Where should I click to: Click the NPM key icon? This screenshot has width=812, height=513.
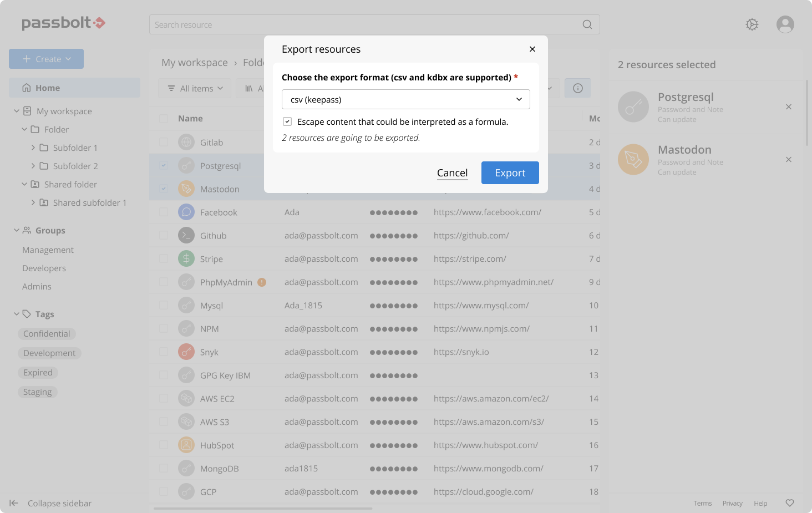[x=186, y=329]
